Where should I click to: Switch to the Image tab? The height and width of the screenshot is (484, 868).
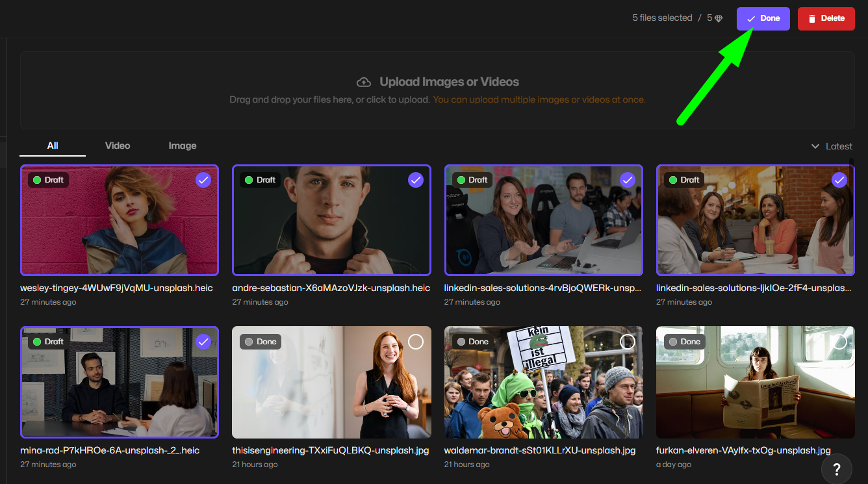point(183,146)
